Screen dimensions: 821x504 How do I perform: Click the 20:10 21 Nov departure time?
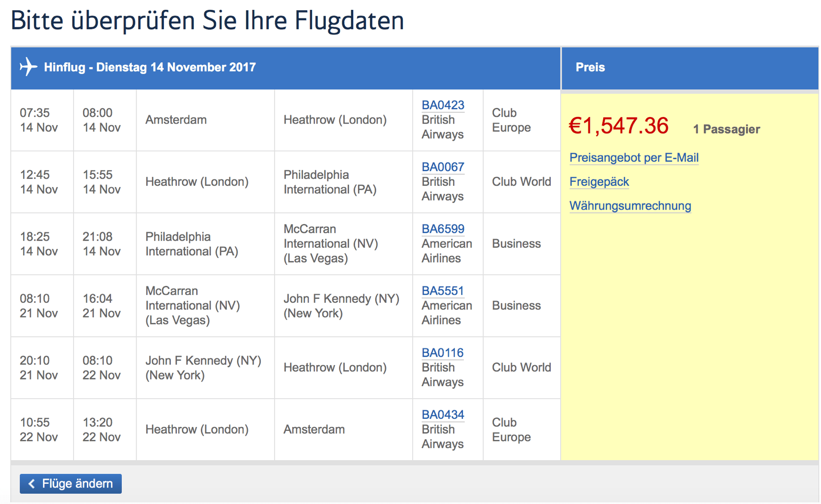pos(39,367)
